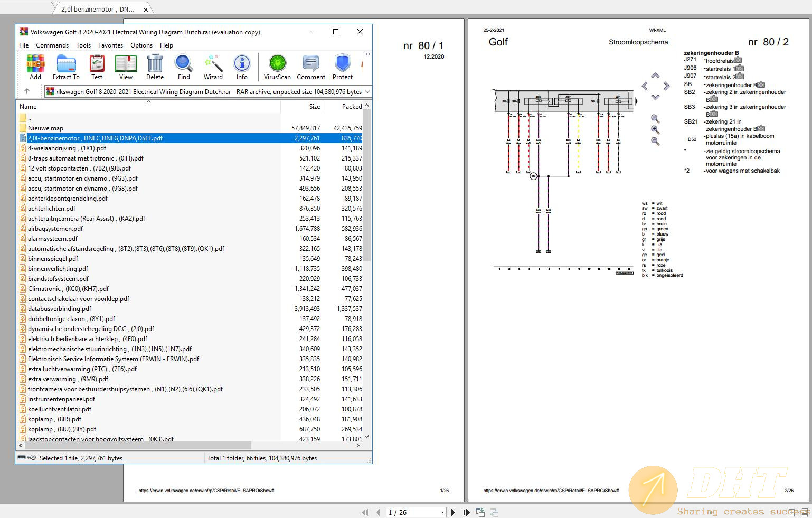The image size is (812, 518).
Task: Click the previous view icon in PDF viewer
Action: pyautogui.click(x=480, y=512)
